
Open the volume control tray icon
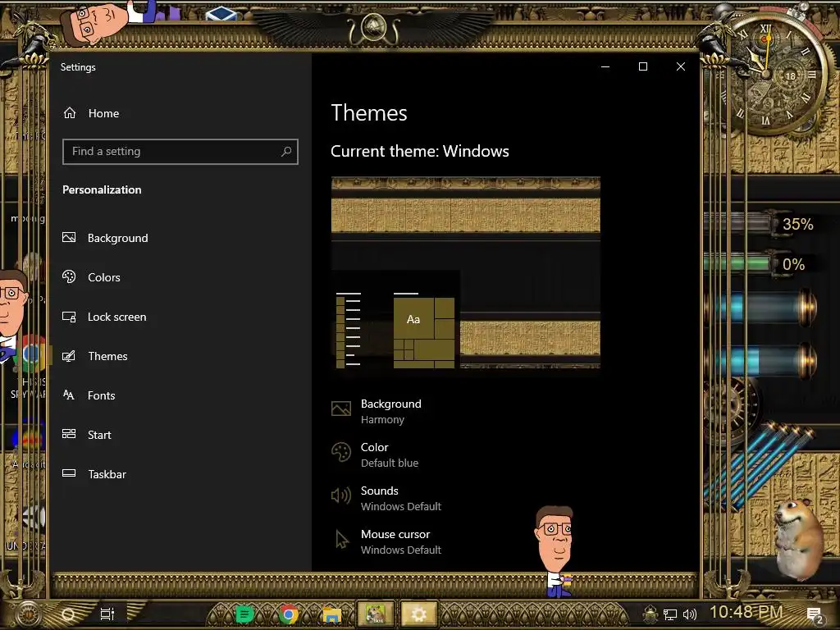(x=690, y=614)
